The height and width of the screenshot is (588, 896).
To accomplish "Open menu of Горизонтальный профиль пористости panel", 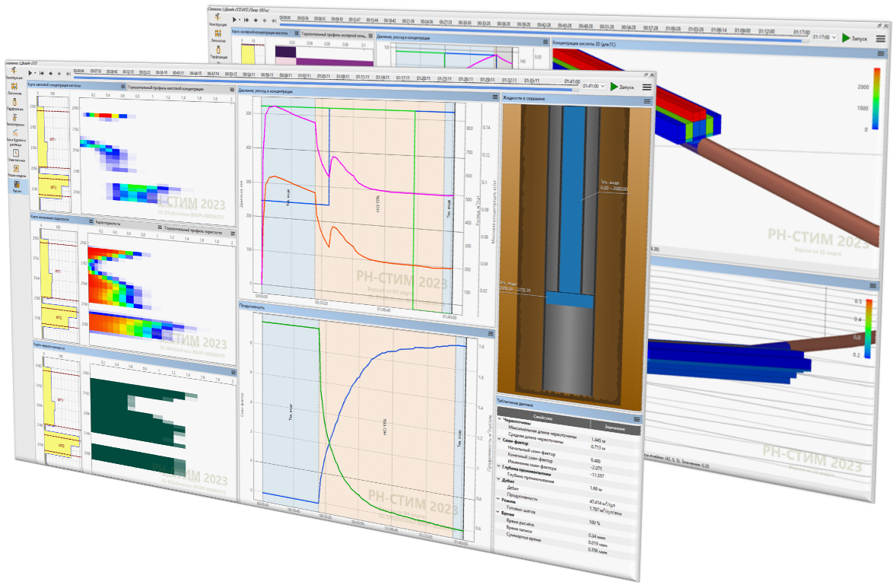I will click(x=233, y=233).
